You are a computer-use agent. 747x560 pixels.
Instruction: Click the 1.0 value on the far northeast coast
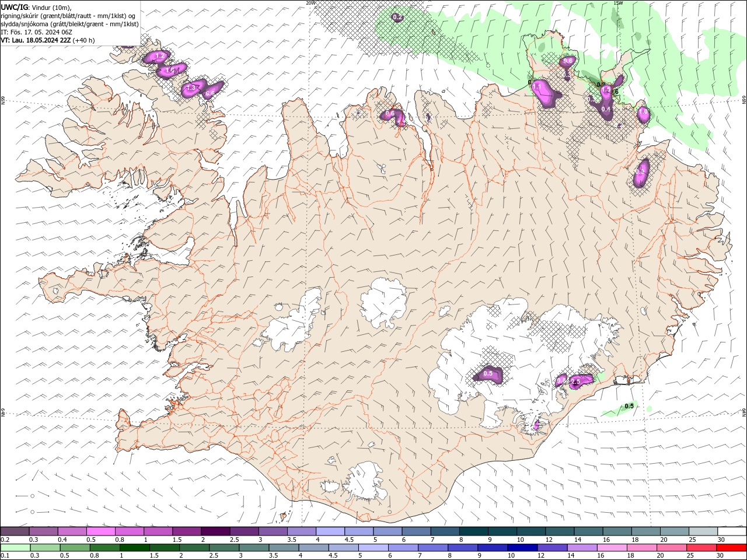click(643, 112)
